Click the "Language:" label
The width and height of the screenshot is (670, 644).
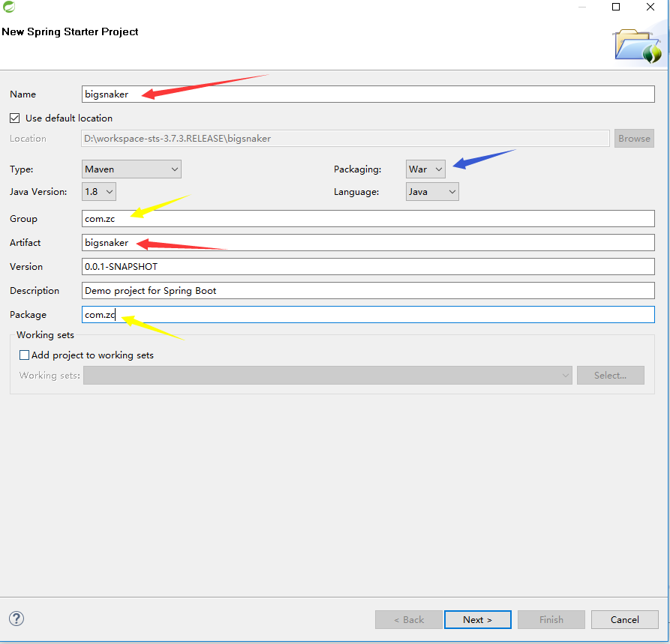356,192
